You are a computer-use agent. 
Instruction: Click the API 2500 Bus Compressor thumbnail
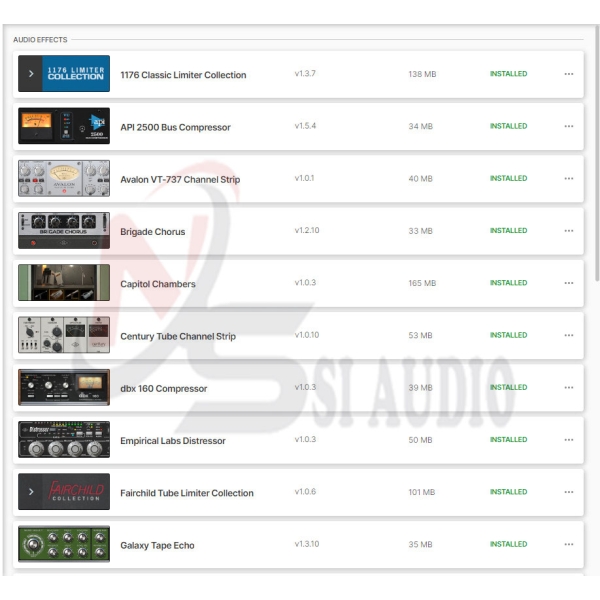tap(64, 126)
